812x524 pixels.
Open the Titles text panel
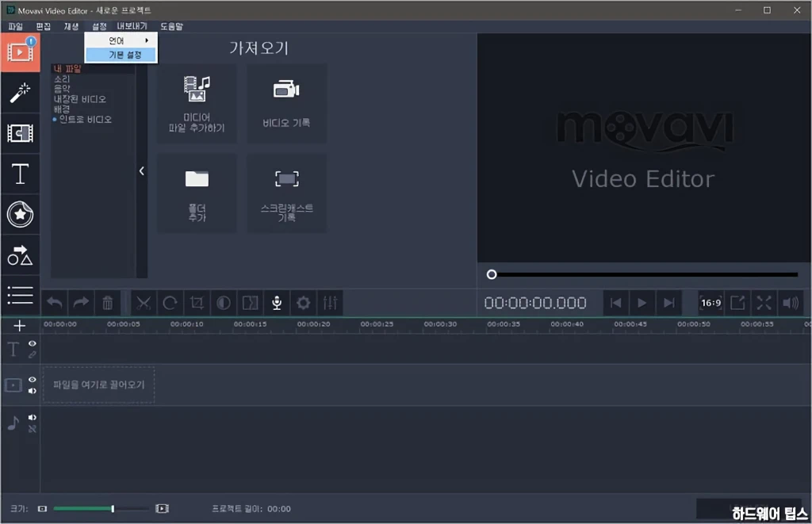click(20, 174)
